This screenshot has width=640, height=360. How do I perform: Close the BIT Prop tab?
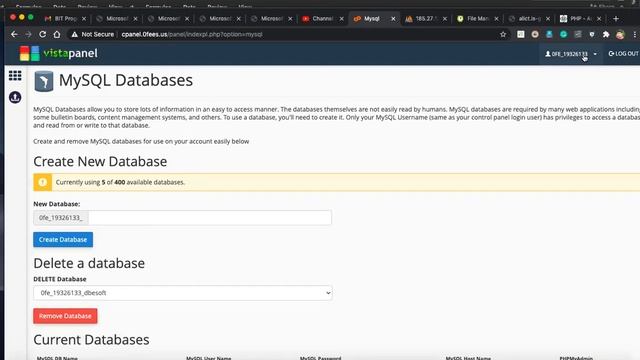tap(84, 19)
